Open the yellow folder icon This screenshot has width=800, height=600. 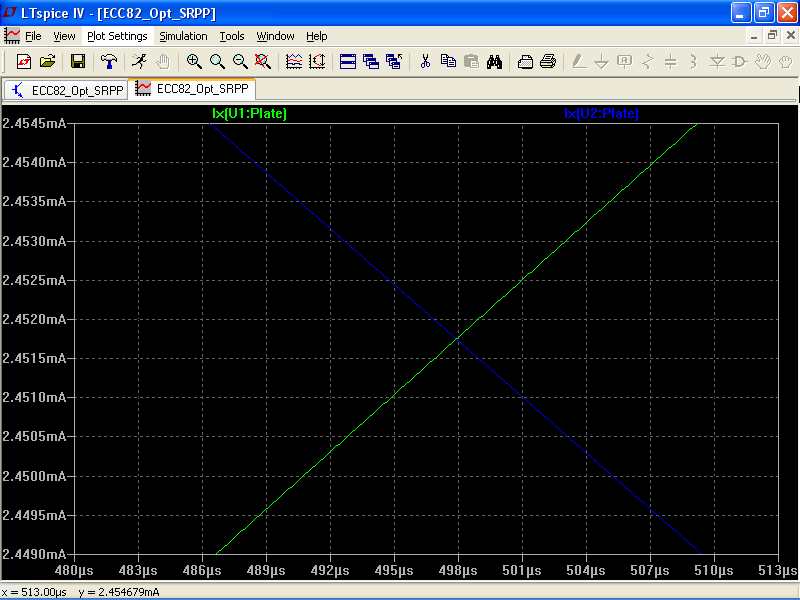click(x=47, y=62)
